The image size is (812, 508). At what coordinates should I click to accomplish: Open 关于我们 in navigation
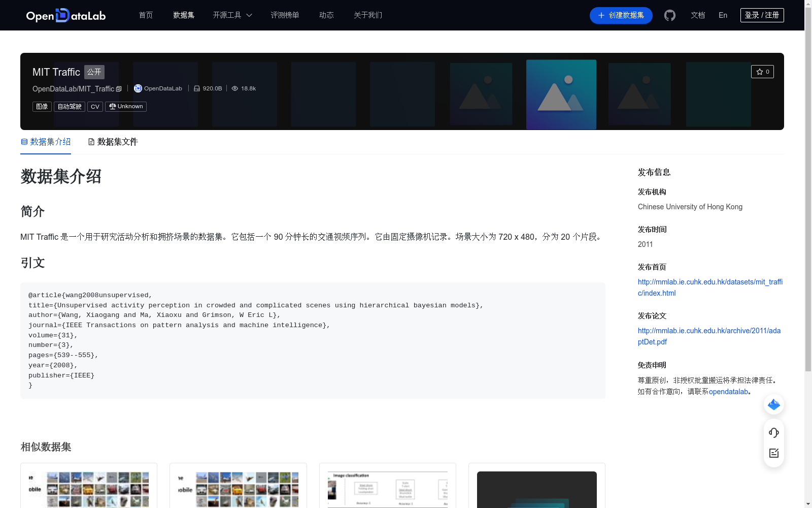click(x=368, y=15)
